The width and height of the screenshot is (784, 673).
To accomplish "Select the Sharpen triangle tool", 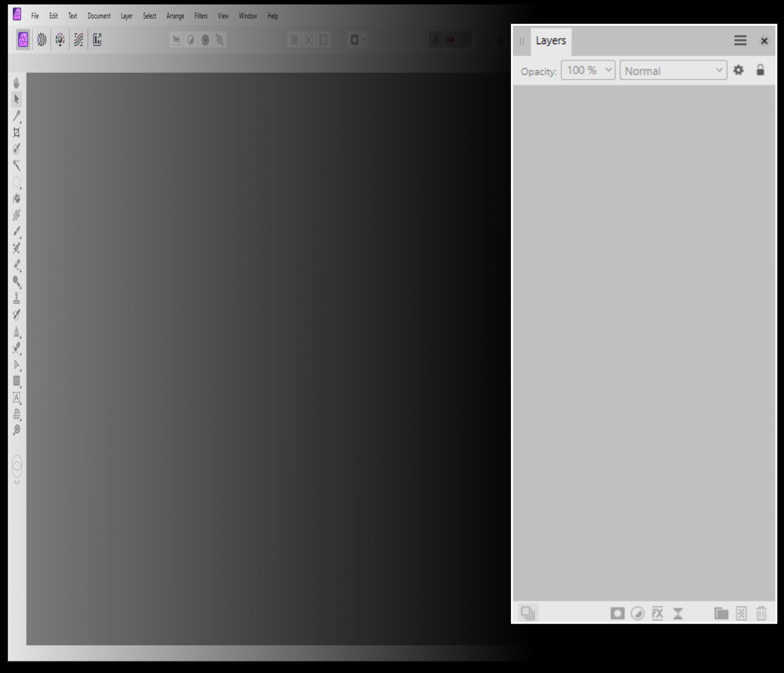I will (17, 332).
